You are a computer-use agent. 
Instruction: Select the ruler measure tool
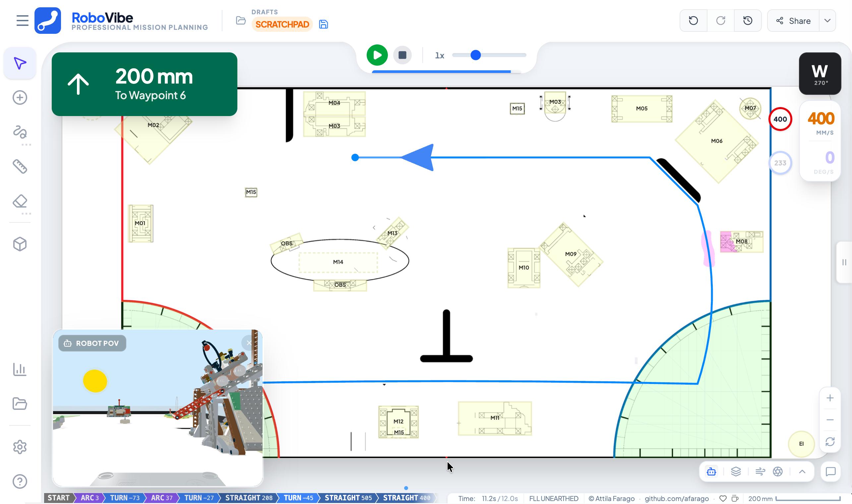click(20, 167)
